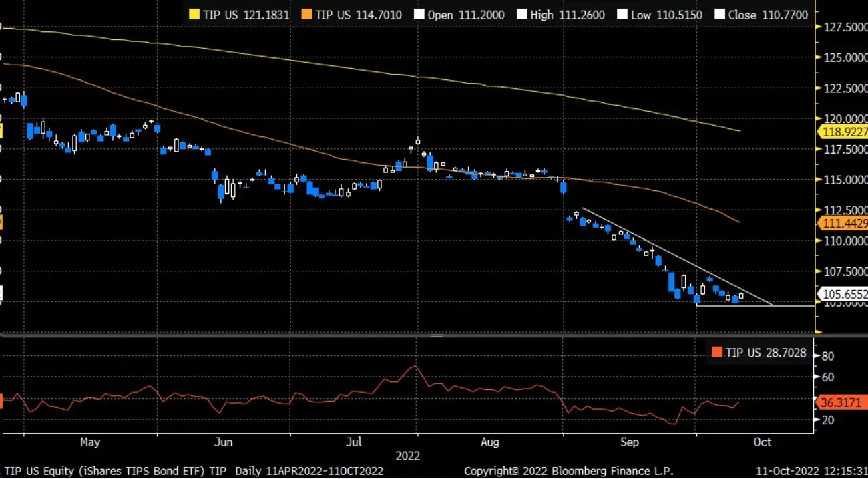Viewport: 868px width, 479px height.
Task: Click the yellow 118.9227 price tag
Action: pos(843,132)
